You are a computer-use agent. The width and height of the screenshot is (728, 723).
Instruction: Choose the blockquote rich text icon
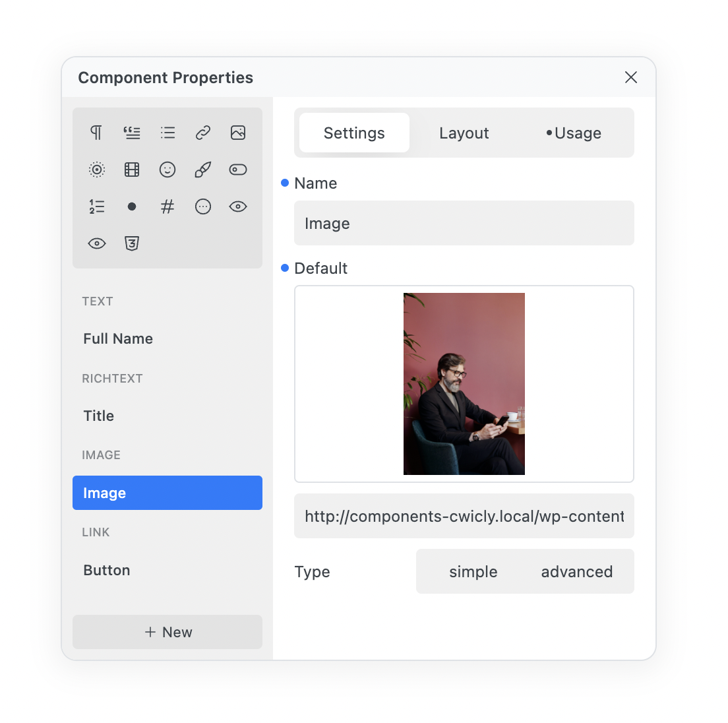pyautogui.click(x=132, y=133)
